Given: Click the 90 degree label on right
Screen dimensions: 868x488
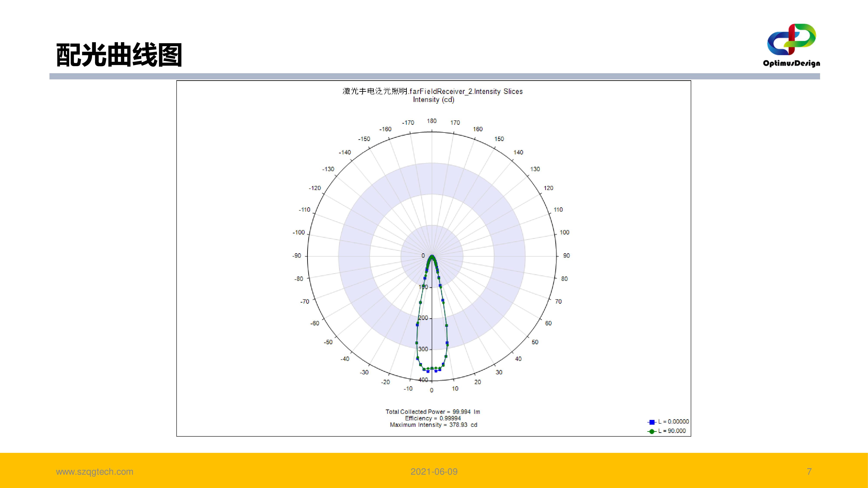Looking at the screenshot, I should tap(566, 256).
